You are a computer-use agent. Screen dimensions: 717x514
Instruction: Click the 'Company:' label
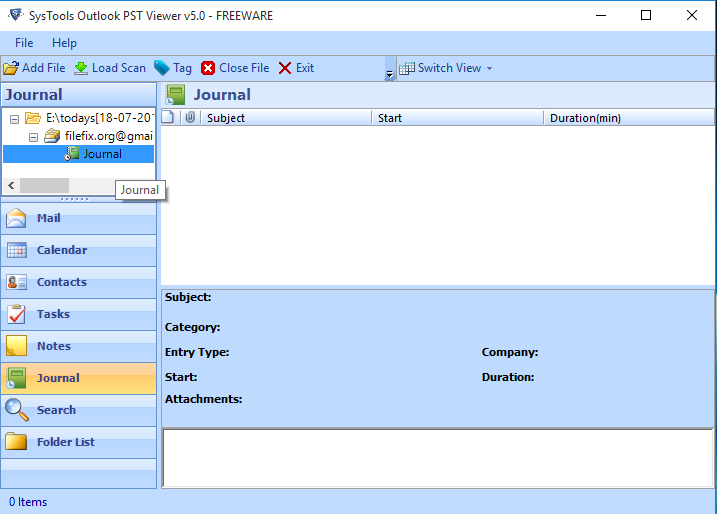(510, 353)
